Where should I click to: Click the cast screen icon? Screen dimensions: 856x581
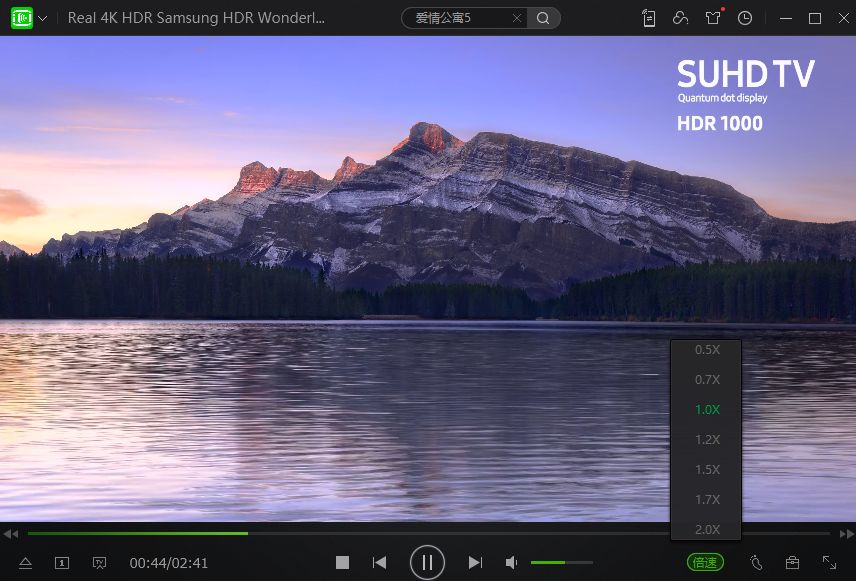click(x=99, y=562)
